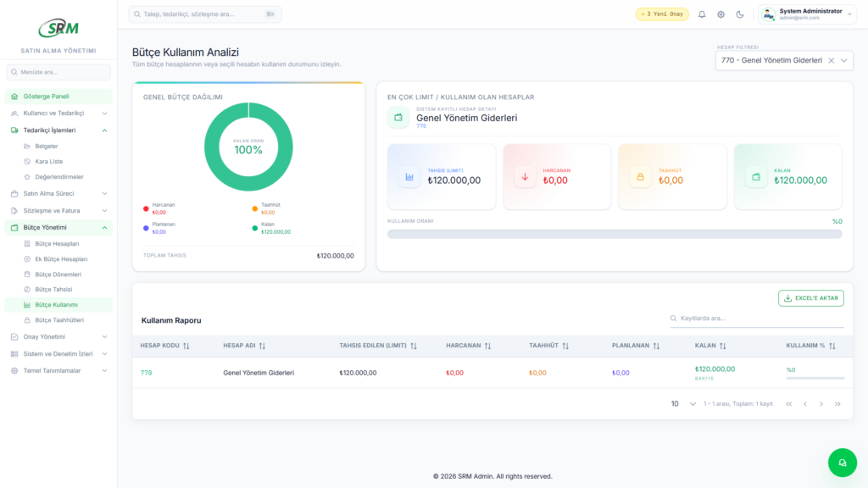Viewport: 868px width, 488px height.
Task: Open settings gear icon in header
Action: tap(721, 14)
